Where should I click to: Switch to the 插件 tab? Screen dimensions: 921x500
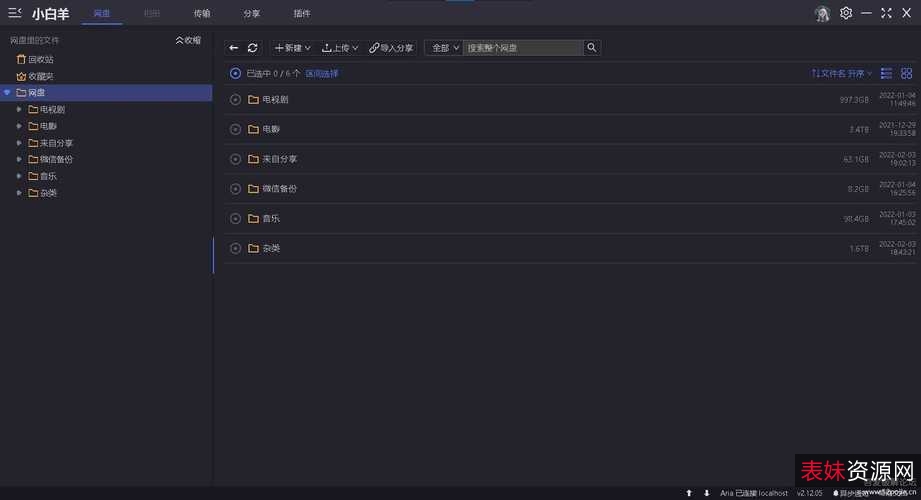302,14
